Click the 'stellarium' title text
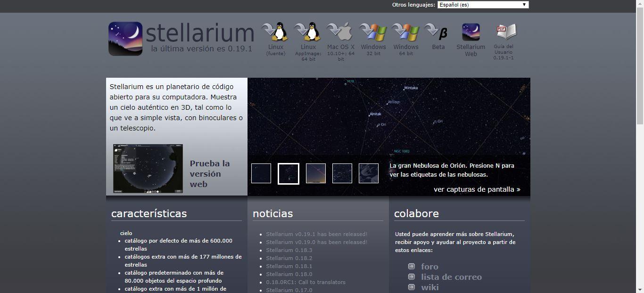 tap(200, 33)
